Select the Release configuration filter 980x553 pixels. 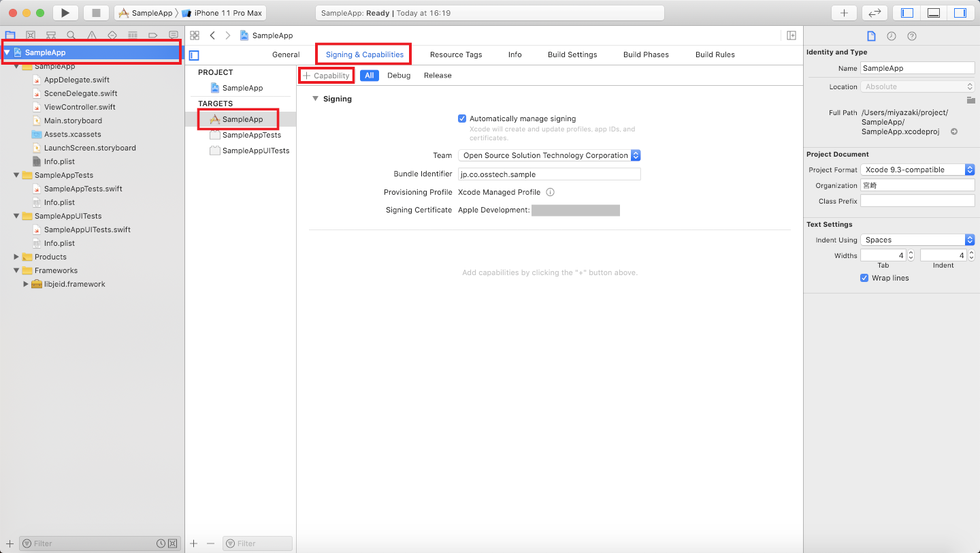(x=438, y=76)
